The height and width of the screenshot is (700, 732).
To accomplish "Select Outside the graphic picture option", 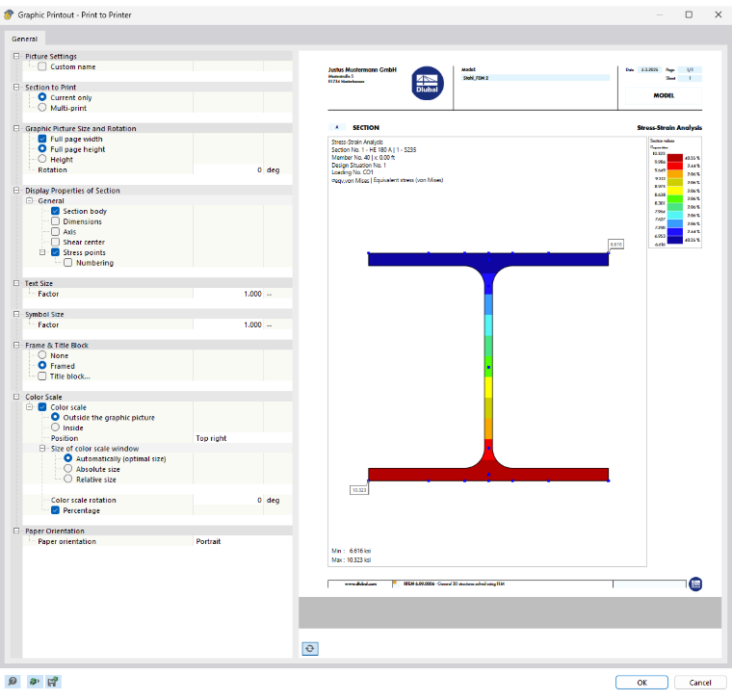I will 55,417.
